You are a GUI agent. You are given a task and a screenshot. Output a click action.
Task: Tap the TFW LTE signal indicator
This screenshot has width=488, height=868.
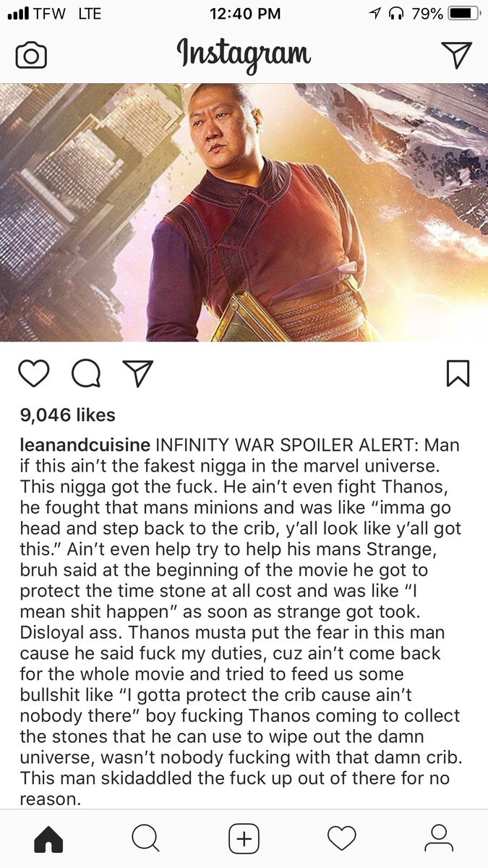pyautogui.click(x=54, y=14)
